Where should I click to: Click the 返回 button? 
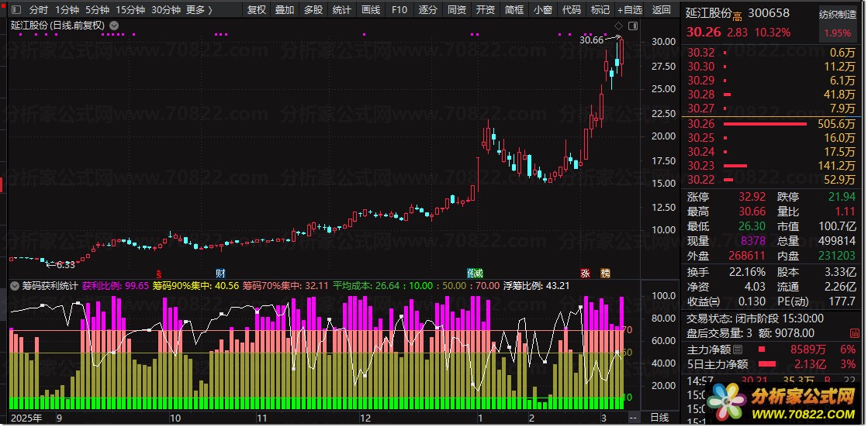pyautogui.click(x=662, y=10)
